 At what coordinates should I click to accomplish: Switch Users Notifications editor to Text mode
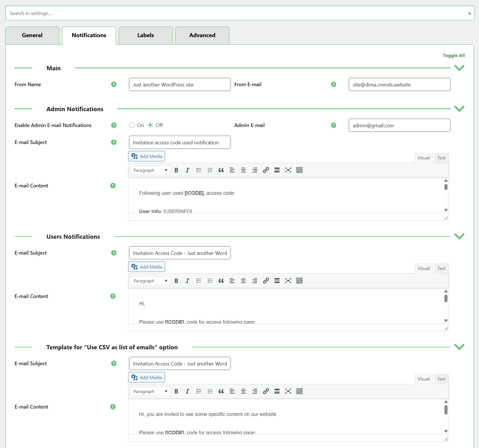point(441,269)
